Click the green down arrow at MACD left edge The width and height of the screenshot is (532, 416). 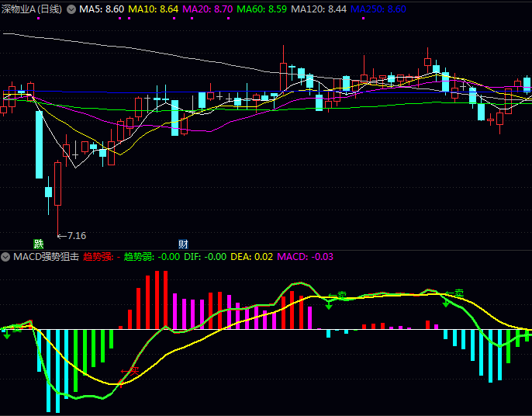tap(6, 333)
